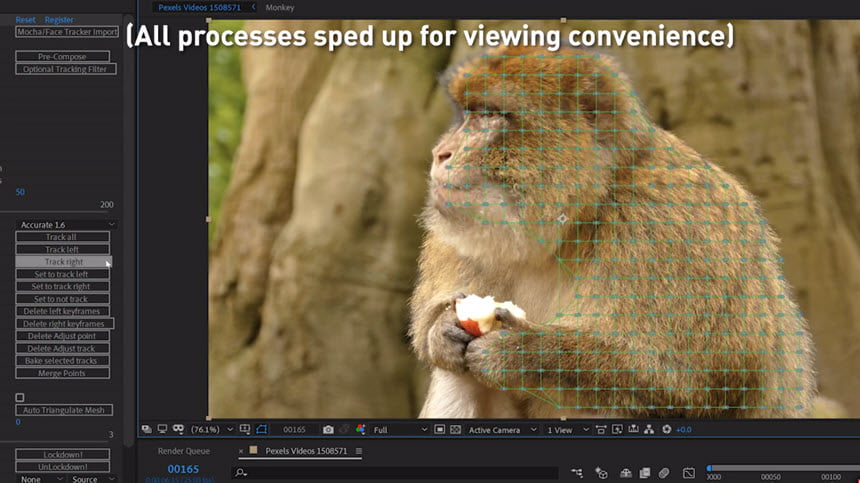Click Set to track right button

pos(63,286)
